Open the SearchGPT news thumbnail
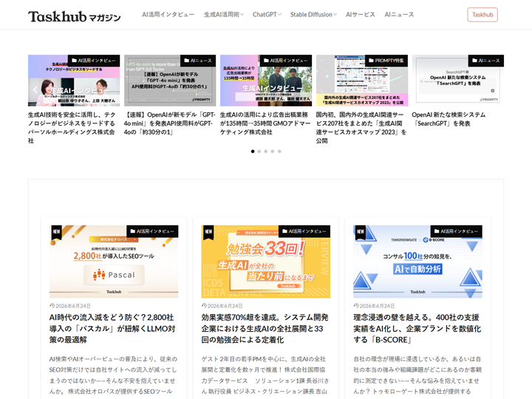 coord(458,81)
